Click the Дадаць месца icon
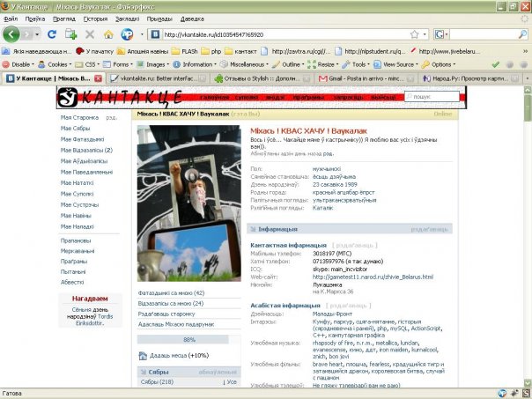 pos(144,355)
